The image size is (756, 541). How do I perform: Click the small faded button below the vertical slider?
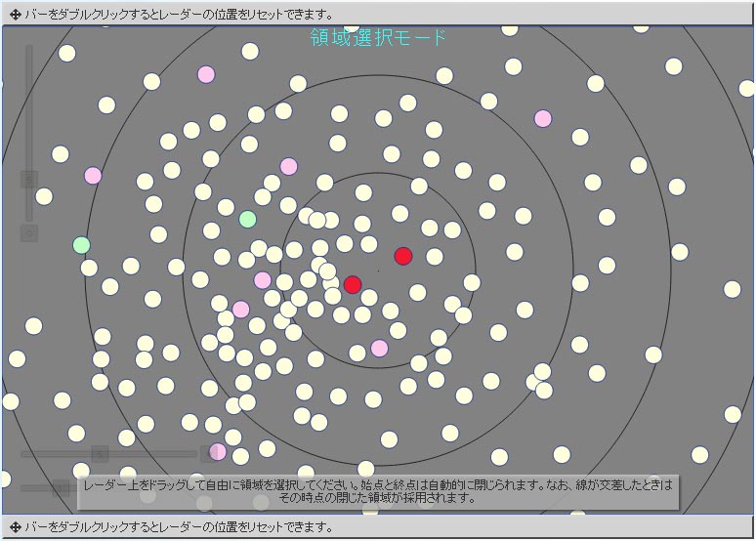pyautogui.click(x=29, y=233)
